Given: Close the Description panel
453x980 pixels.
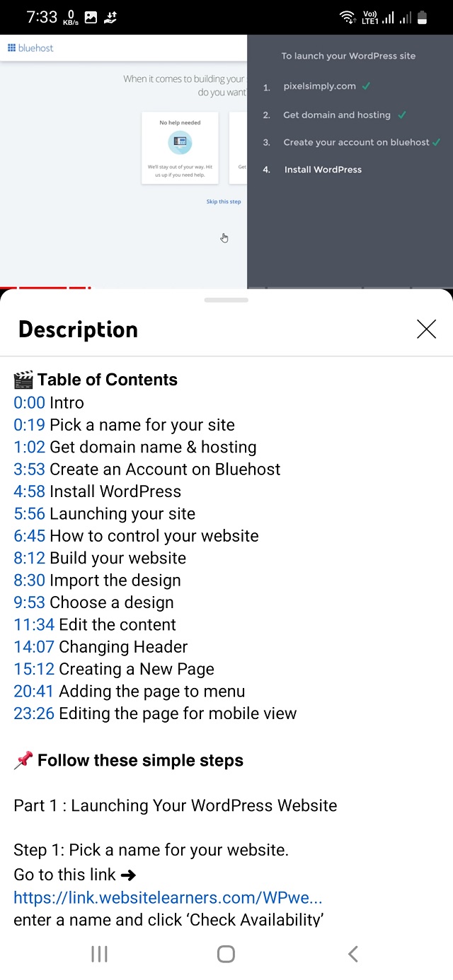Looking at the screenshot, I should point(426,329).
